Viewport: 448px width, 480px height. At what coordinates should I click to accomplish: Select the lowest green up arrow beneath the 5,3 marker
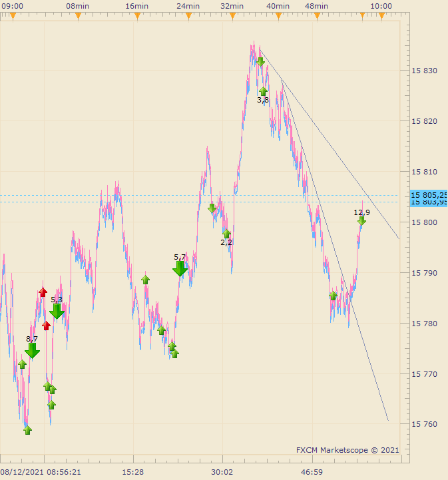click(x=52, y=405)
